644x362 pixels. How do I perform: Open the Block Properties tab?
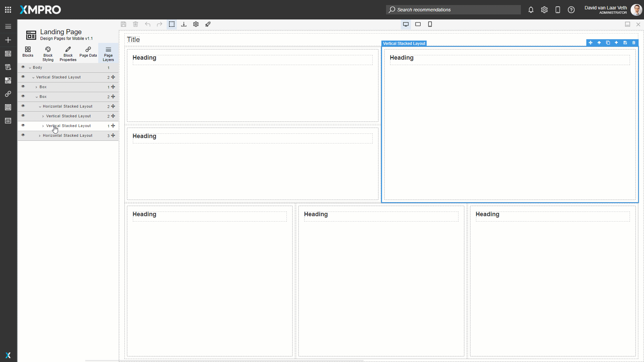[68, 54]
